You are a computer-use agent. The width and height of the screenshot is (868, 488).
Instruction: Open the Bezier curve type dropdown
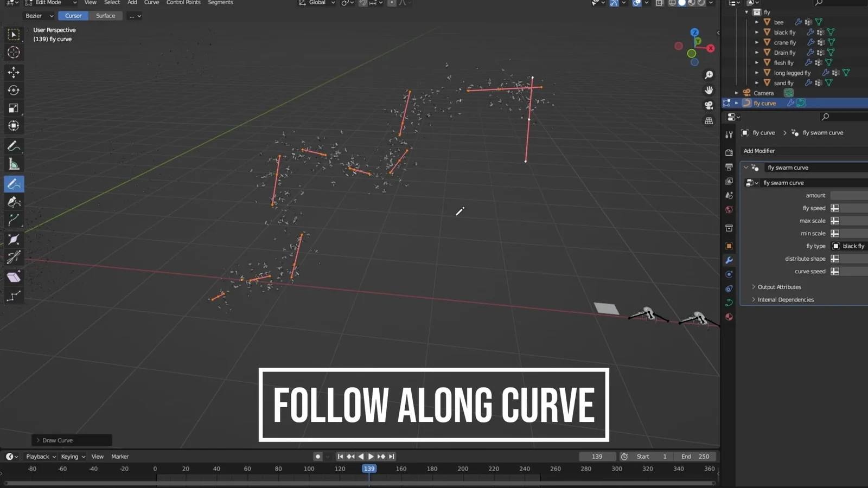pos(39,16)
